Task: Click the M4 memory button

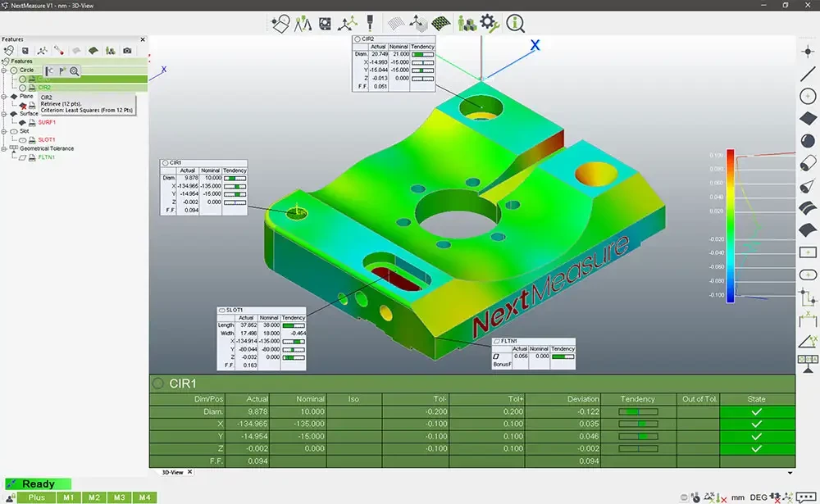Action: pos(145,497)
